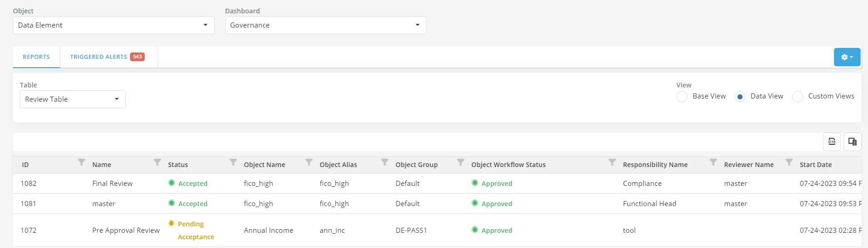The image size is (868, 248).
Task: Expand the Object dropdown showing Data Element
Action: (113, 25)
